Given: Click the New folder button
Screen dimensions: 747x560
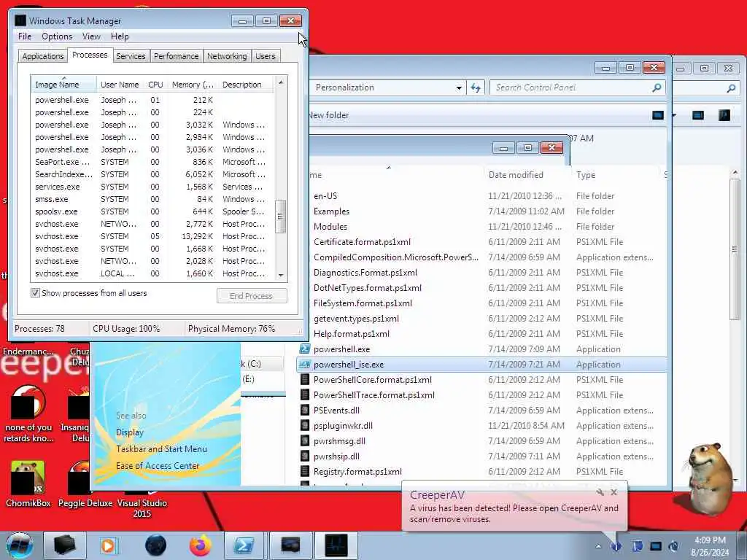Looking at the screenshot, I should pyautogui.click(x=329, y=115).
